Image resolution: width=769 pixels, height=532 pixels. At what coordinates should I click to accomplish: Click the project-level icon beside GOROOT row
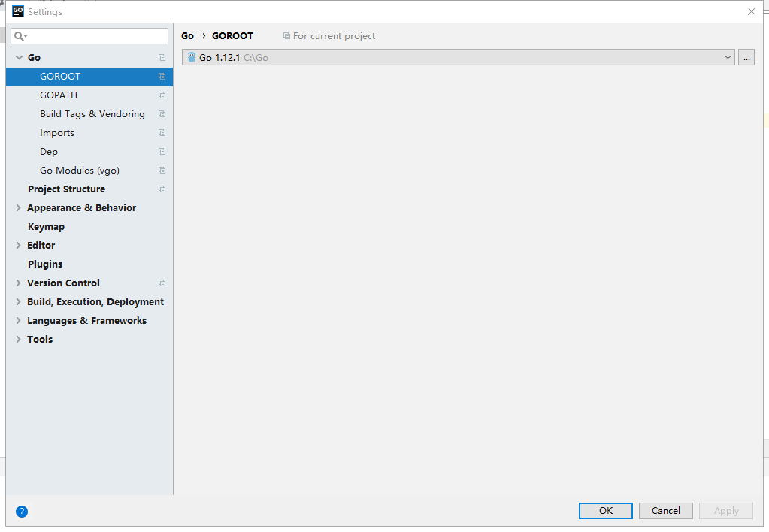162,77
